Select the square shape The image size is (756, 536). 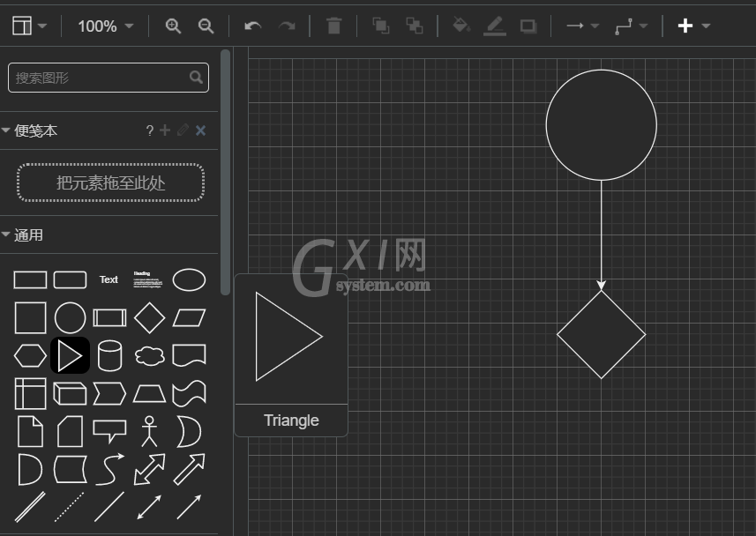pyautogui.click(x=30, y=317)
